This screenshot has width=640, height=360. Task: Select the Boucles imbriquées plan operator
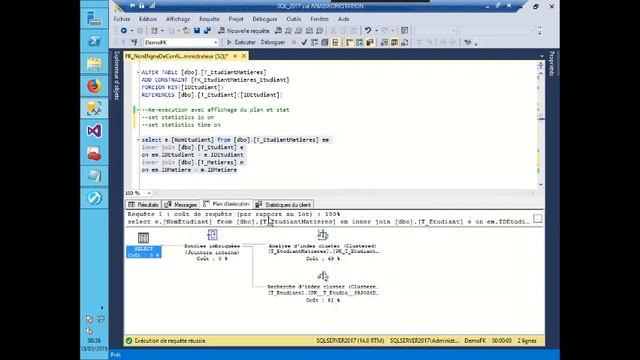(x=212, y=245)
